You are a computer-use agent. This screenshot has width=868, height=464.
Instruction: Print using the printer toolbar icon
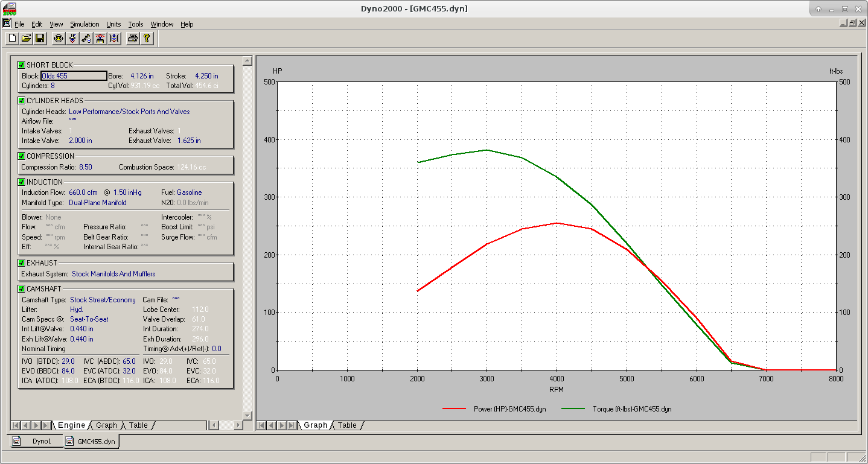coord(133,39)
